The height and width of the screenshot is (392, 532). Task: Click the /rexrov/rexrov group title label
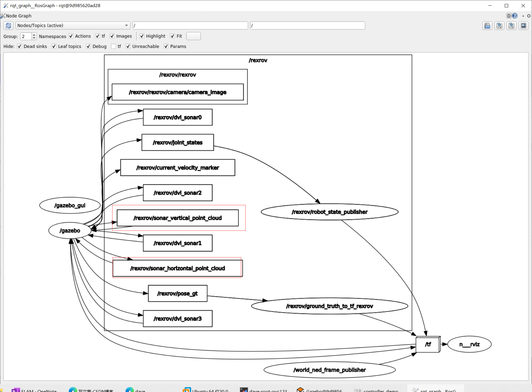(x=178, y=75)
